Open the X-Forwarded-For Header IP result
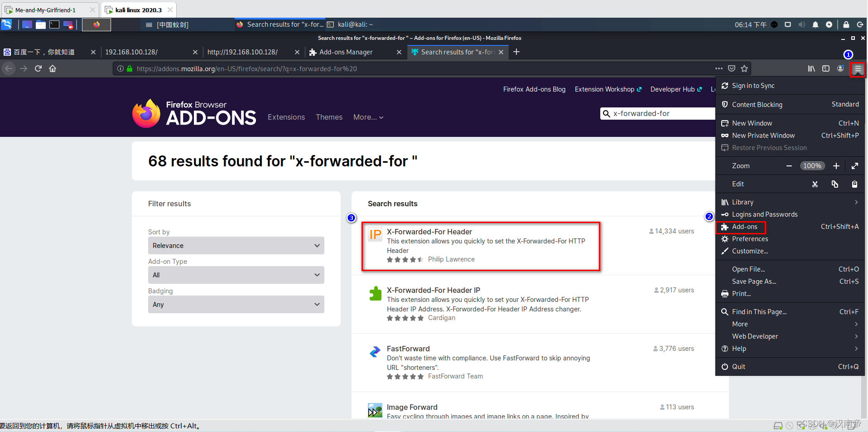868x432 pixels. [x=433, y=290]
